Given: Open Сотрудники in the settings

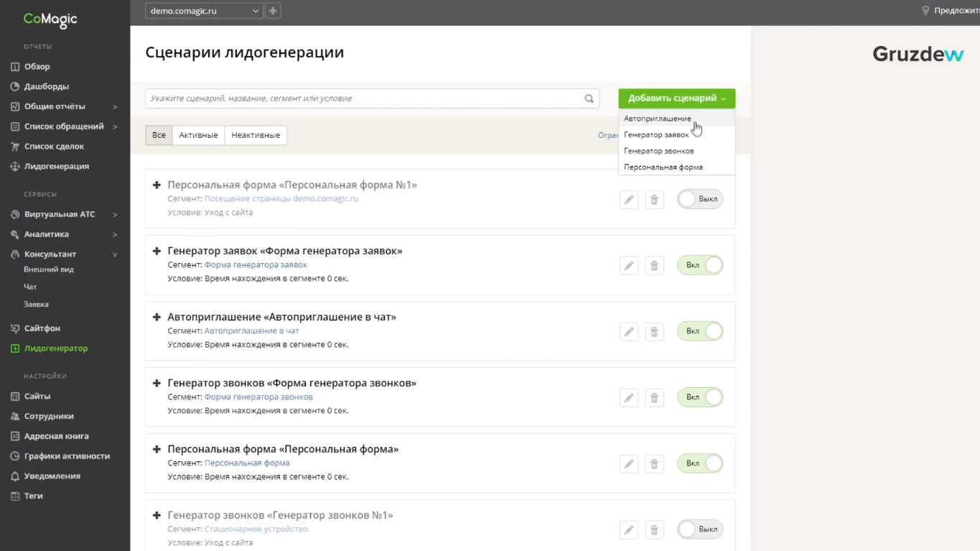Looking at the screenshot, I should (49, 417).
